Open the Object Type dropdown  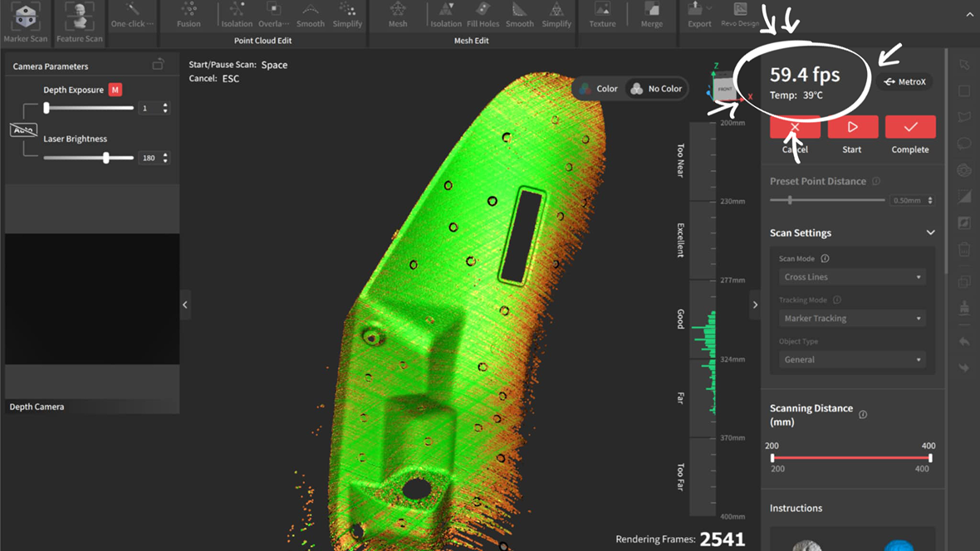click(x=851, y=360)
